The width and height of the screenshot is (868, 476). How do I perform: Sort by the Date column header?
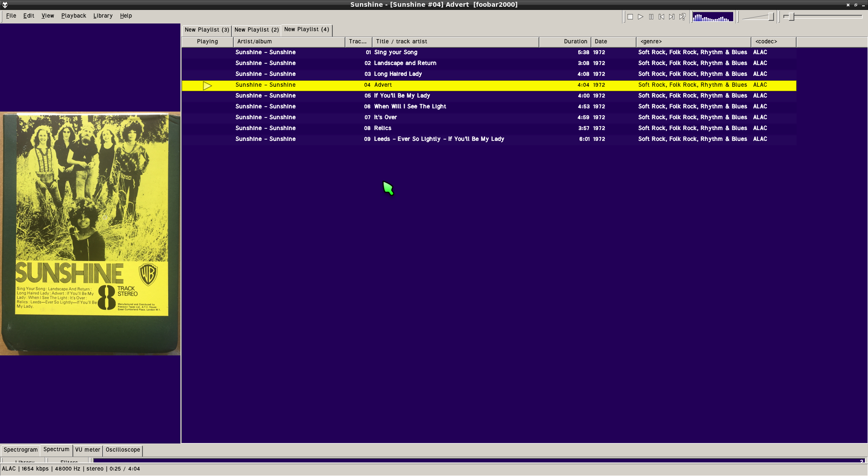point(613,42)
